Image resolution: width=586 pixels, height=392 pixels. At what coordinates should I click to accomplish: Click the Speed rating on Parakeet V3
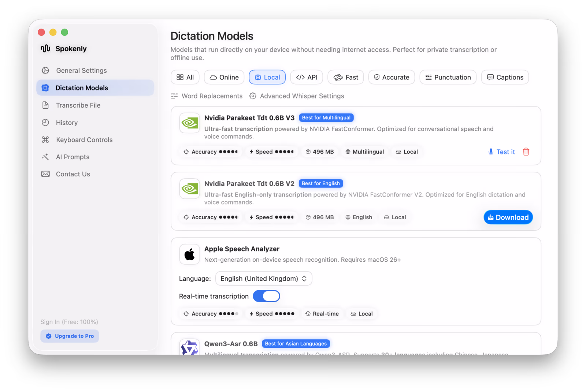pyautogui.click(x=272, y=152)
